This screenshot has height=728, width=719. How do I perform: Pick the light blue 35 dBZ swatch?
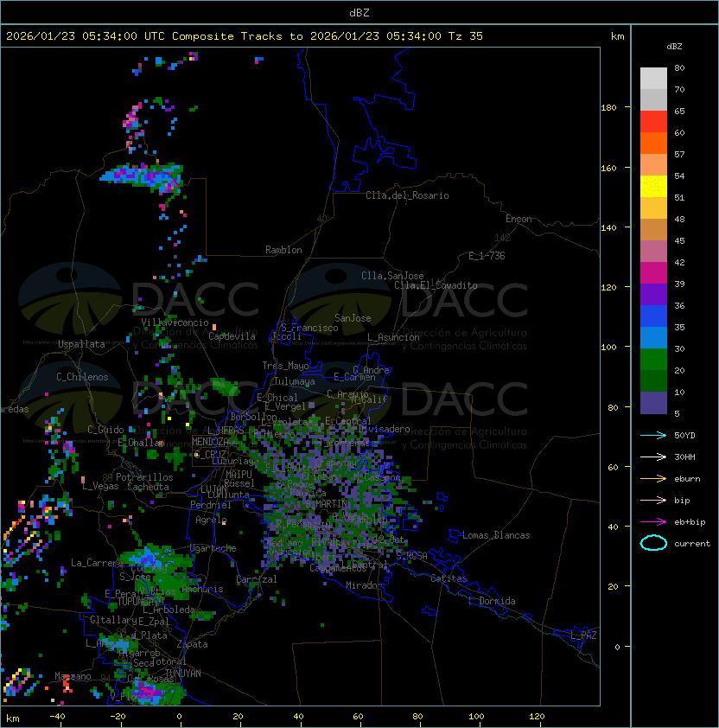(x=653, y=337)
